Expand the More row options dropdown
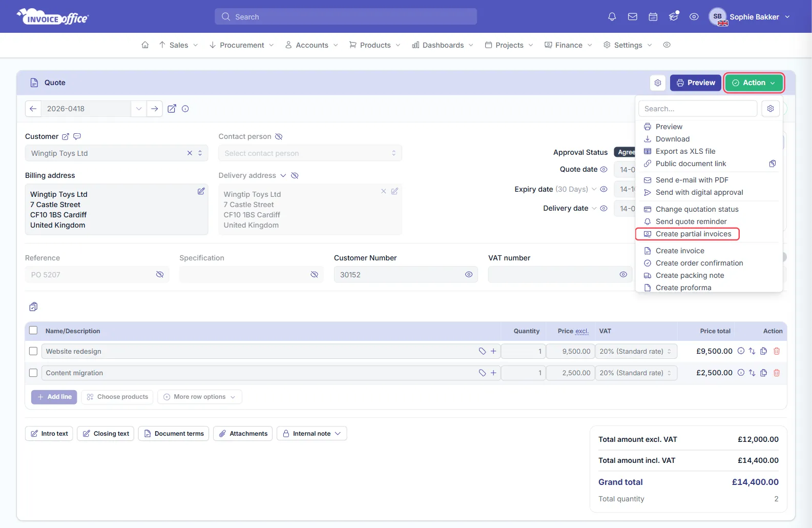Viewport: 812px width, 528px height. point(200,397)
